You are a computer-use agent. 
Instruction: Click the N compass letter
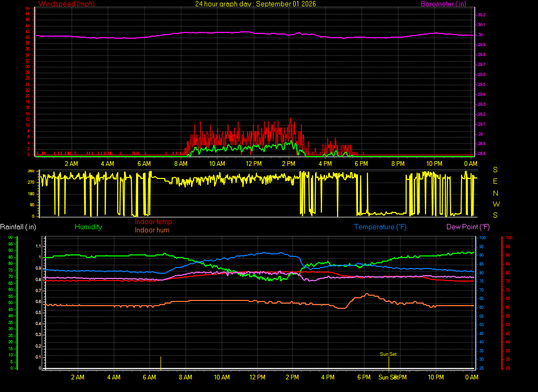(x=496, y=193)
